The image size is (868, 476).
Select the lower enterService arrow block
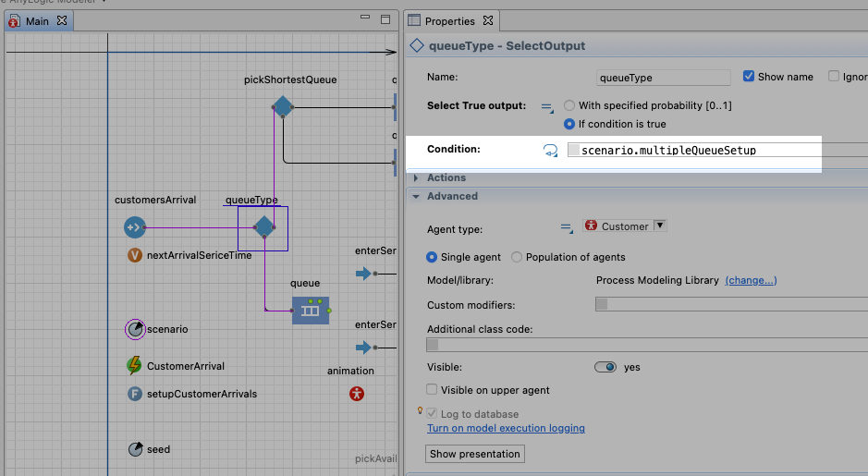tap(363, 348)
